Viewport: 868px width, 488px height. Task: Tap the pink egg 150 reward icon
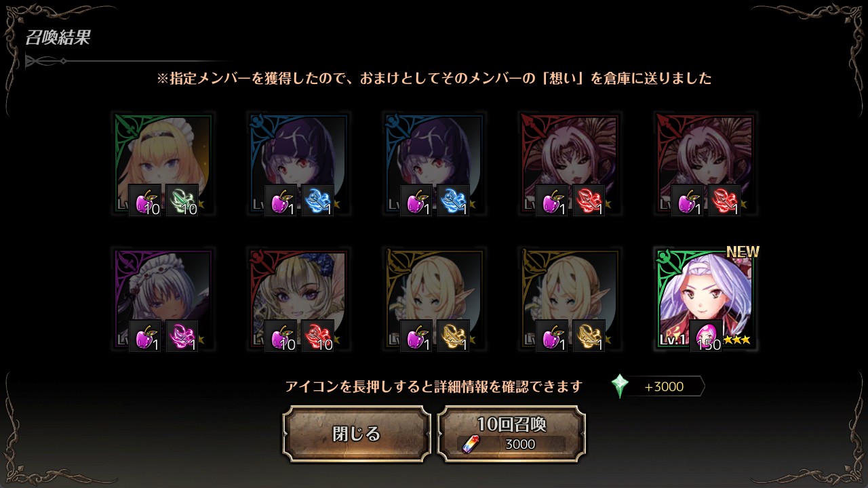[707, 336]
